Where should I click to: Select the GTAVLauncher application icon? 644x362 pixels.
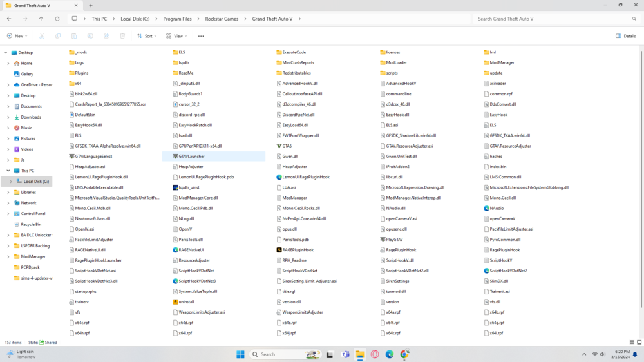175,156
